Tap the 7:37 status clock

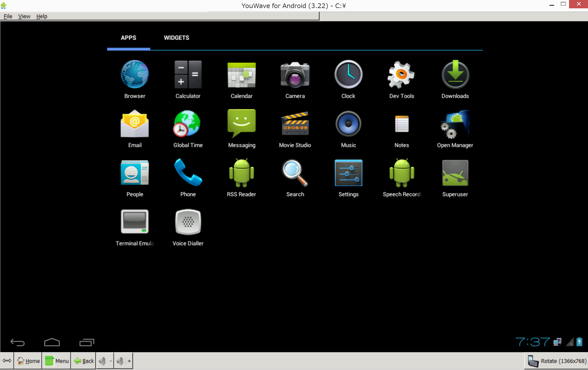tap(532, 342)
